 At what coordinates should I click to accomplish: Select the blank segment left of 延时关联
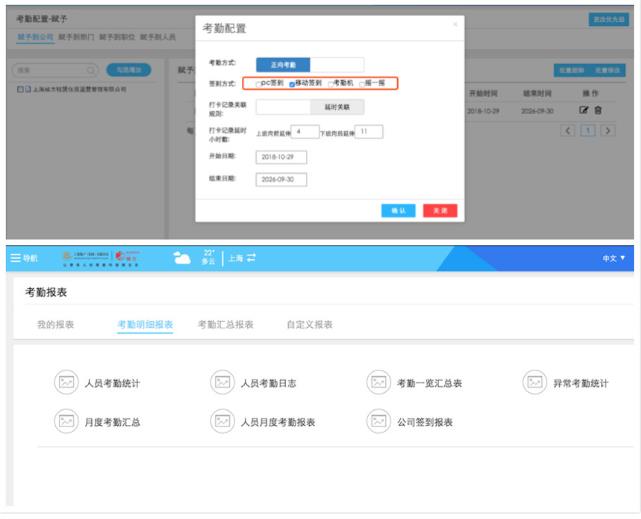283,107
